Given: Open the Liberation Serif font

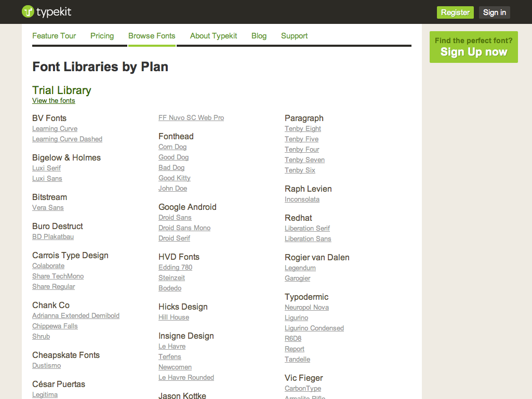Looking at the screenshot, I should [x=307, y=229].
